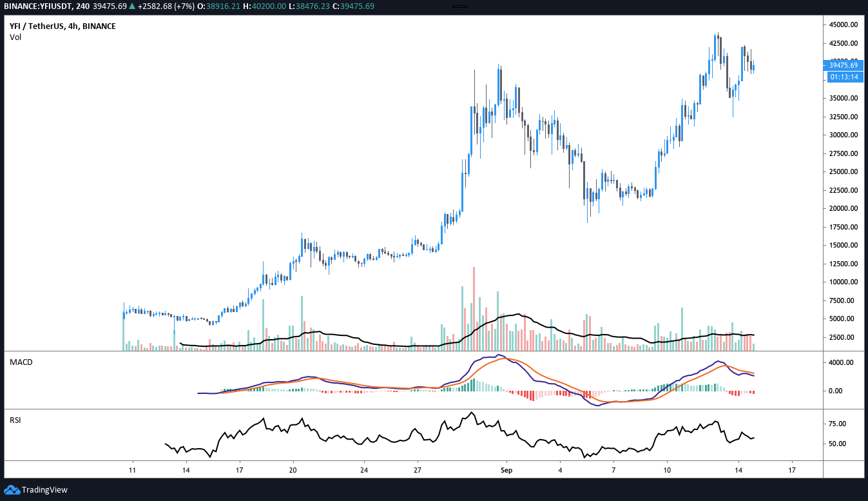Click the candle countdown timer 01:13:14

[844, 77]
